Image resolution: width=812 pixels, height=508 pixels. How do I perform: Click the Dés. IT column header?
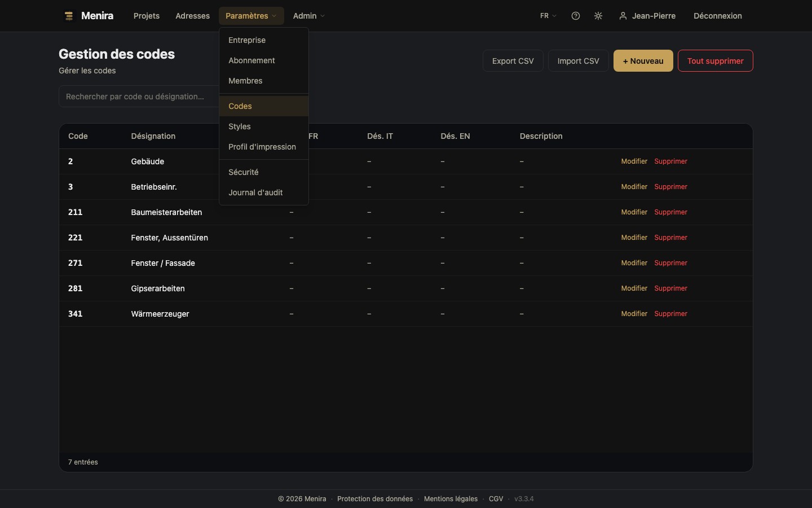point(379,136)
